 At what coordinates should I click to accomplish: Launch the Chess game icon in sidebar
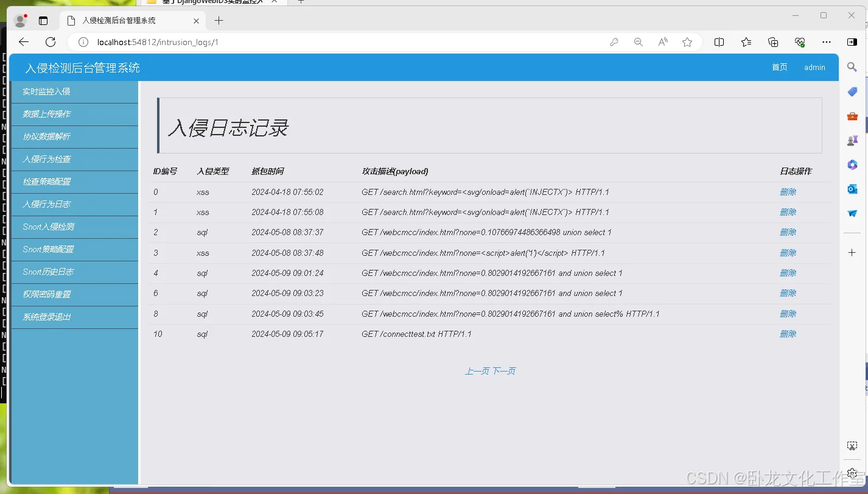[852, 140]
